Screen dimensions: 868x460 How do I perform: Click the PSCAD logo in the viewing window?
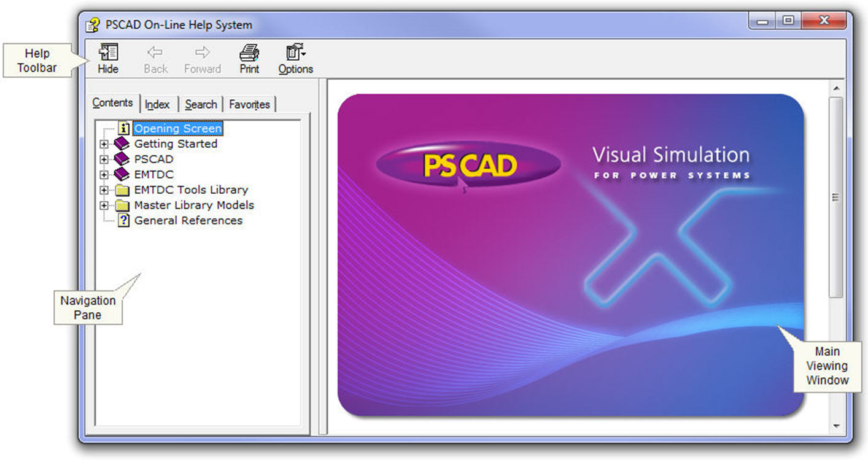pyautogui.click(x=468, y=166)
